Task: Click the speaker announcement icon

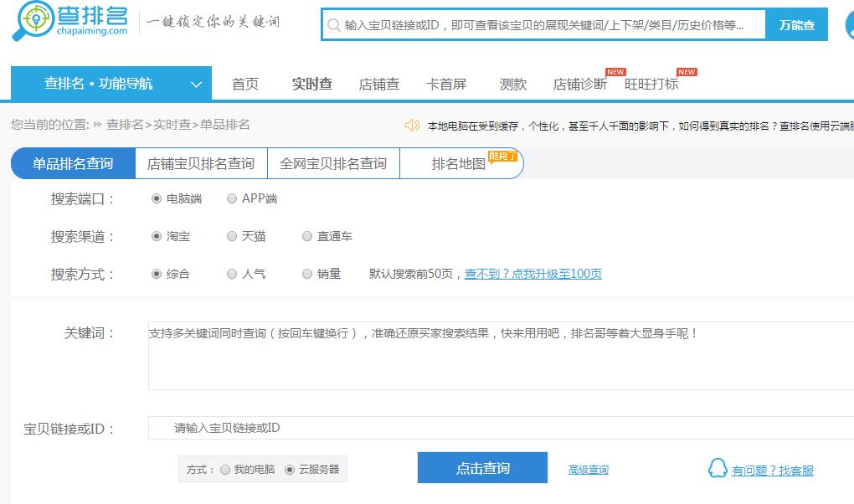Action: (x=412, y=125)
